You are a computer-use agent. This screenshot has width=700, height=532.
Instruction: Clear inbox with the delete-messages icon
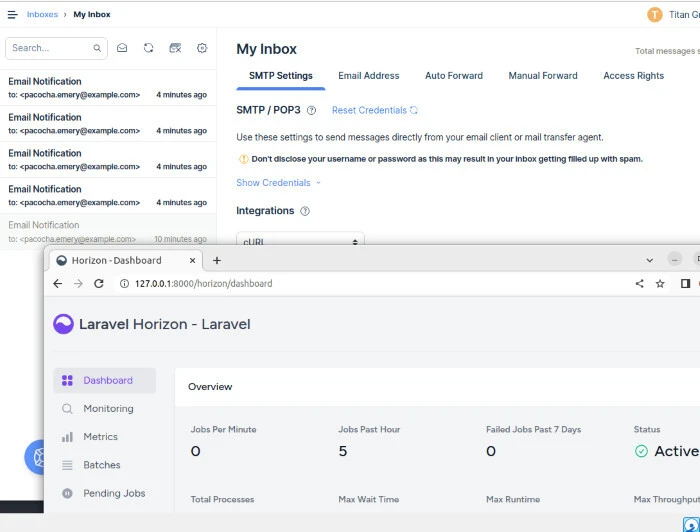pyautogui.click(x=175, y=48)
